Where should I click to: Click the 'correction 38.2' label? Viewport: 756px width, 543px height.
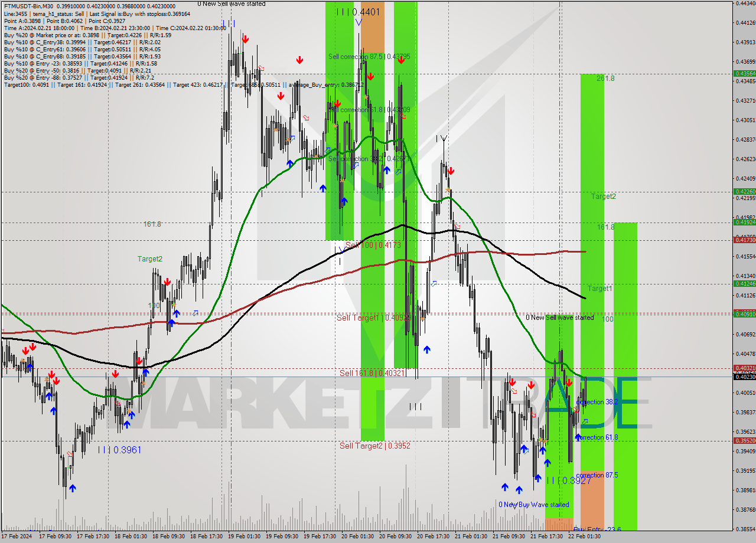597,402
